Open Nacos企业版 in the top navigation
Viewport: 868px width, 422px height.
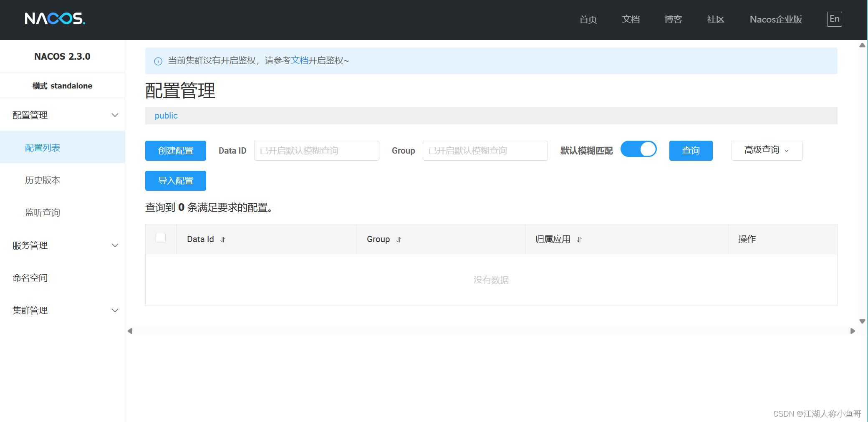[776, 19]
